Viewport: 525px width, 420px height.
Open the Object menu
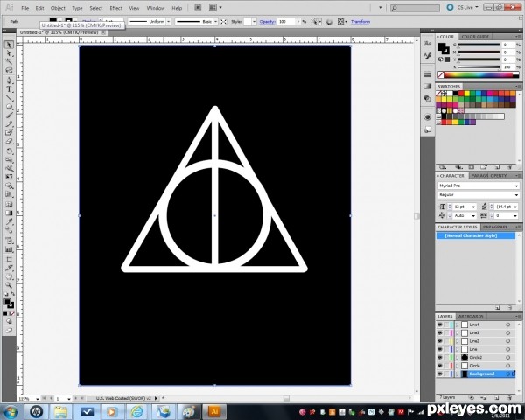click(x=58, y=8)
